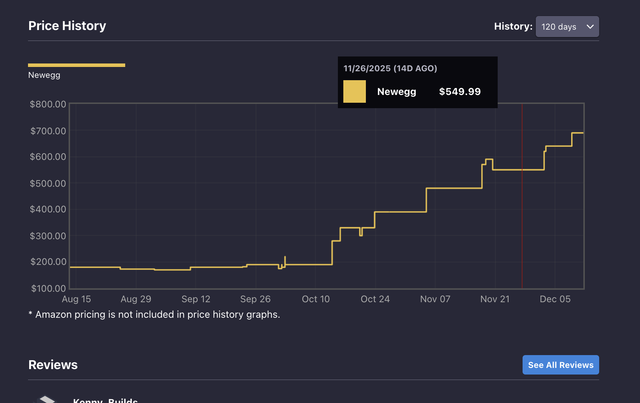Click the Price History heading

pos(67,26)
